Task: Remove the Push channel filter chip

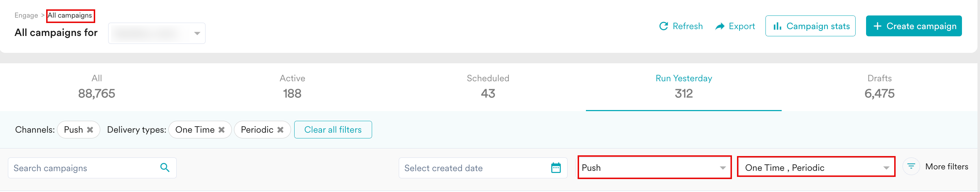Action: (90, 130)
